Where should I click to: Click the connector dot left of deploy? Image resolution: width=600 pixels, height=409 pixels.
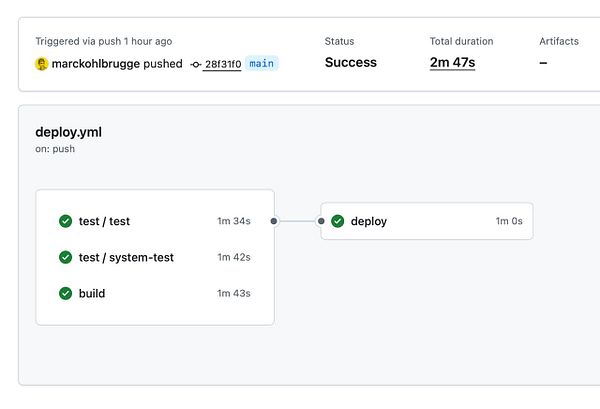pos(321,221)
